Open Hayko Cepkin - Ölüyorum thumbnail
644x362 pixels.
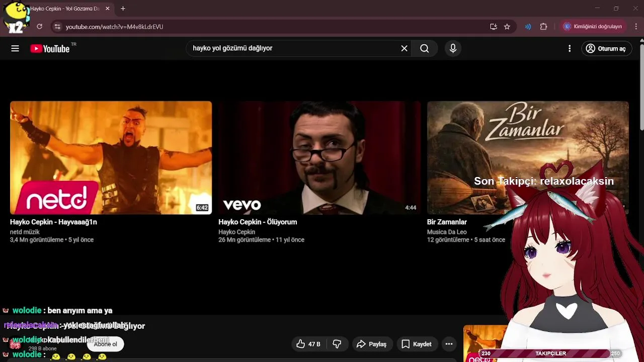coord(319,158)
